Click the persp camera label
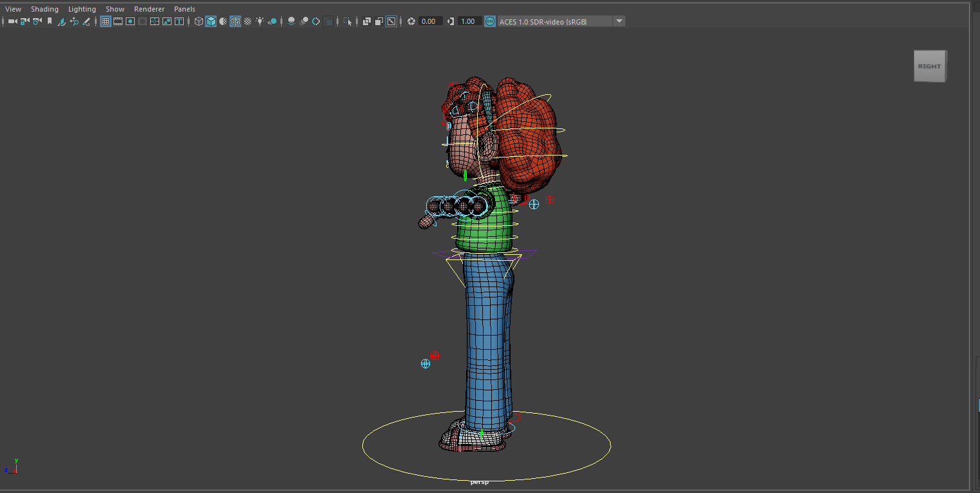Viewport: 980px width, 493px height. [x=480, y=481]
